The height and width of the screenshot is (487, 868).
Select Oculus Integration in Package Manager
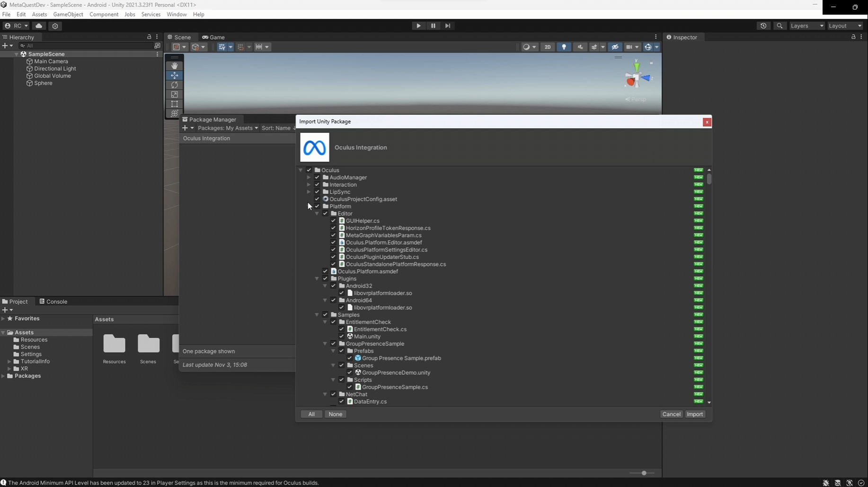coord(237,139)
